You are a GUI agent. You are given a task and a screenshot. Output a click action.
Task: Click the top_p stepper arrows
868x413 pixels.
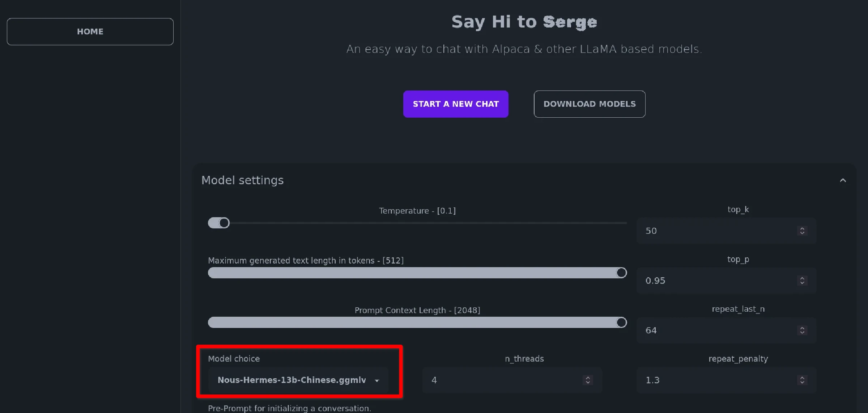(802, 281)
